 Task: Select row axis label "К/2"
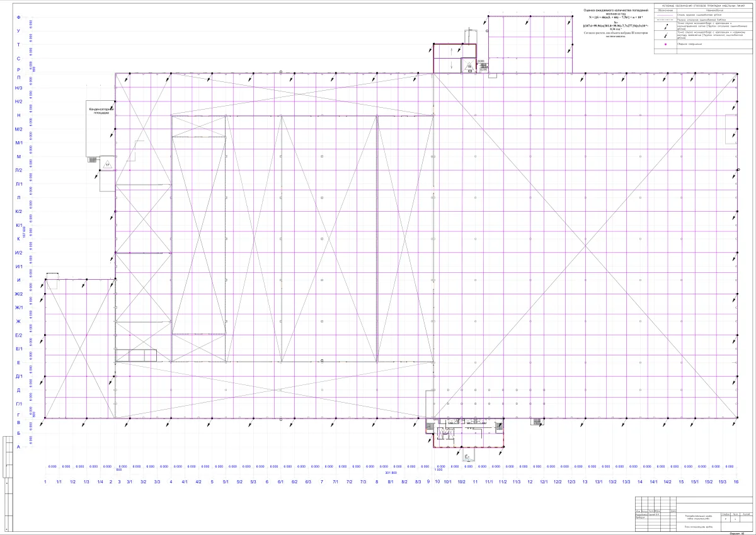coord(18,212)
